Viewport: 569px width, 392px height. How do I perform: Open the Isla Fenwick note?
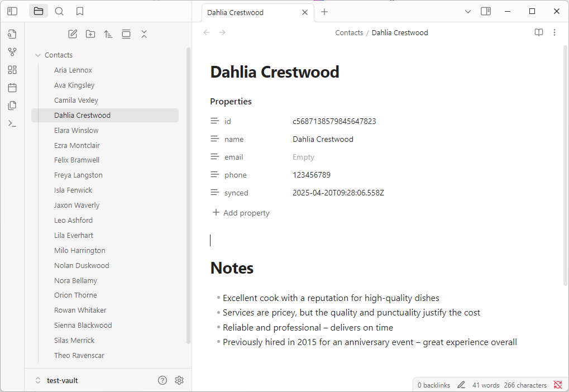[73, 190]
